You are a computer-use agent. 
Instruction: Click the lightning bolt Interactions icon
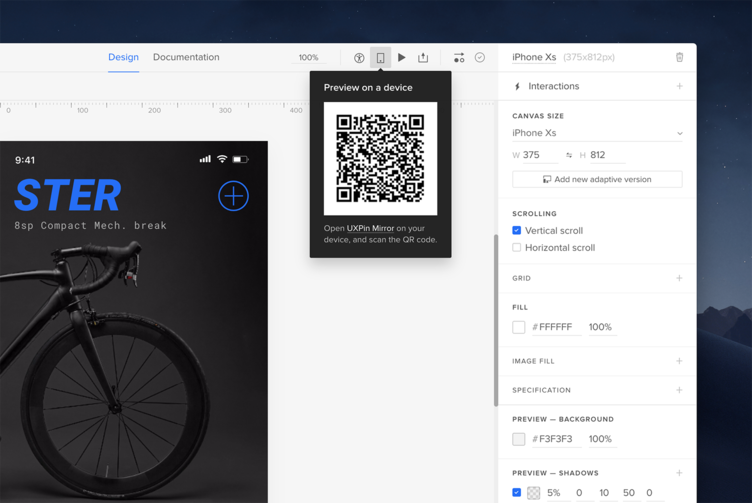[x=517, y=86]
